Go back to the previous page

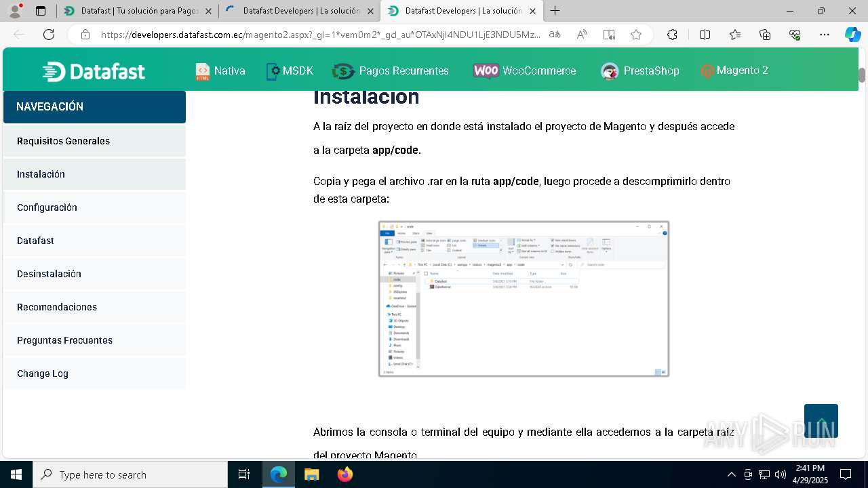pyautogui.click(x=19, y=35)
